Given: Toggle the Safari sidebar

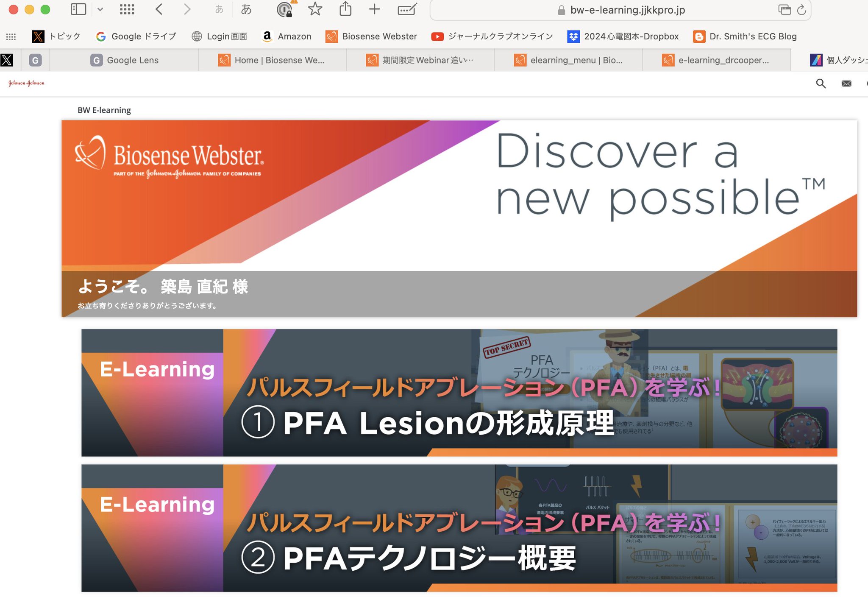Looking at the screenshot, I should coord(78,9).
